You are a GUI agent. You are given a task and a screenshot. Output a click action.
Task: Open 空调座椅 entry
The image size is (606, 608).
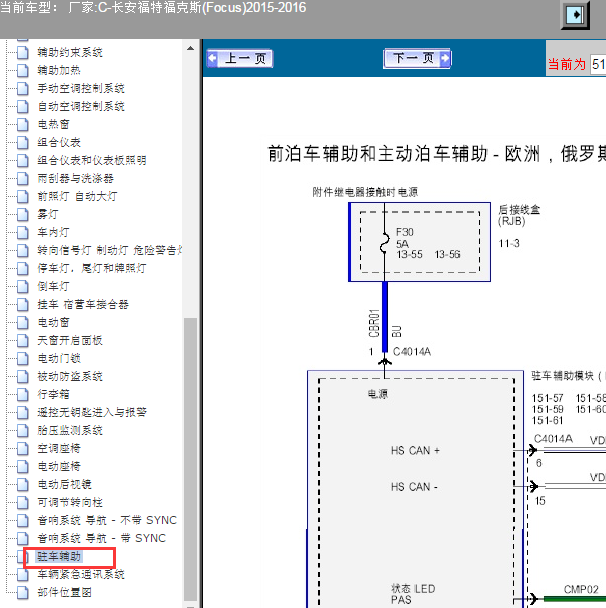[x=59, y=449]
